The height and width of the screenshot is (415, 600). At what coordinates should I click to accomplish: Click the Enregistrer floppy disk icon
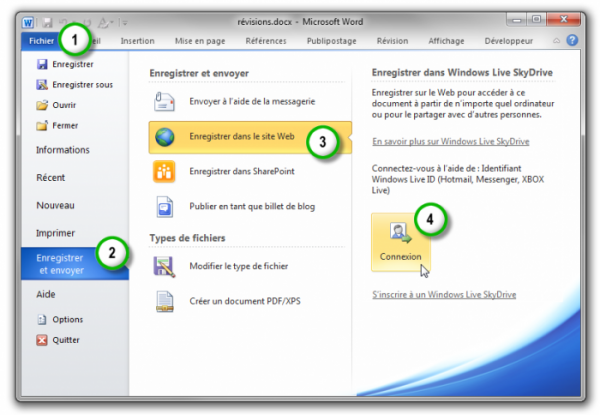[x=42, y=64]
